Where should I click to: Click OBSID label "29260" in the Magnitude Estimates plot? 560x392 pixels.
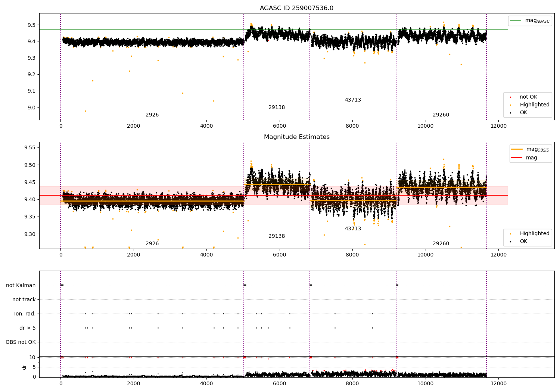[x=441, y=244]
